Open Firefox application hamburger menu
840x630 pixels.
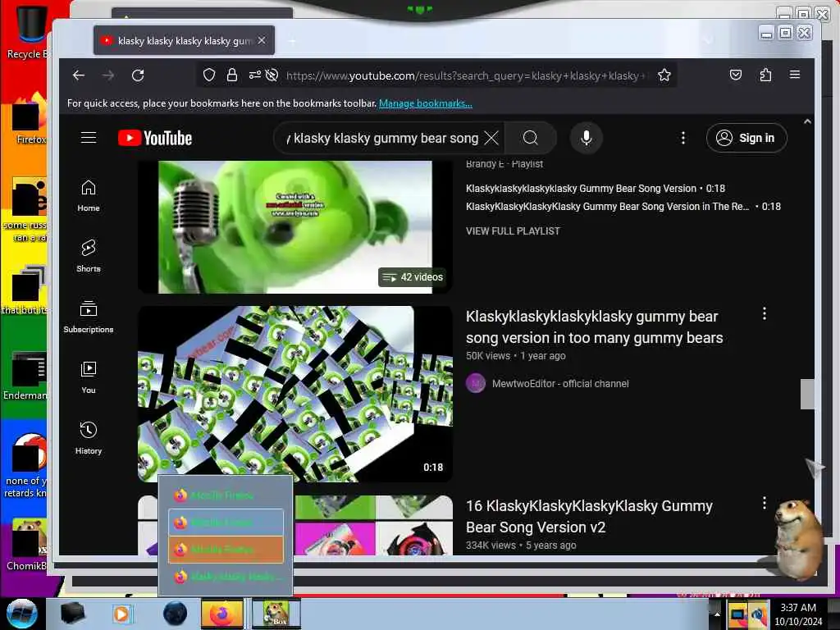pyautogui.click(x=794, y=75)
